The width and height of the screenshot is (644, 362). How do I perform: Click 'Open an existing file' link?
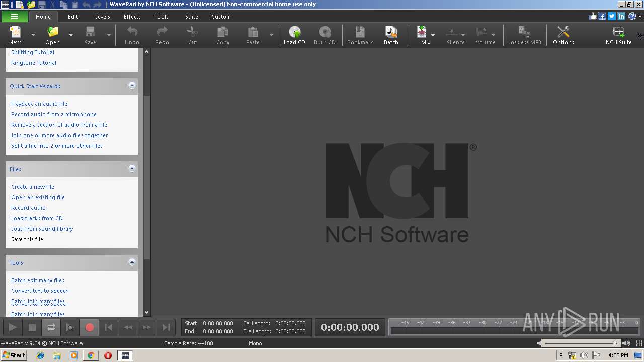tap(38, 197)
